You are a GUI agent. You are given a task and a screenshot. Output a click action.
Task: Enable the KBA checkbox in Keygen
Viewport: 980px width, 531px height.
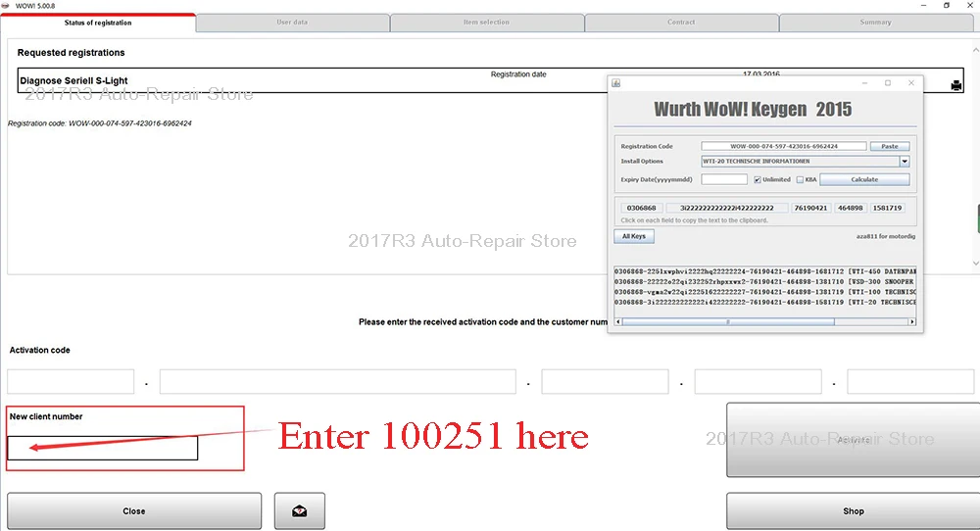[x=800, y=180]
